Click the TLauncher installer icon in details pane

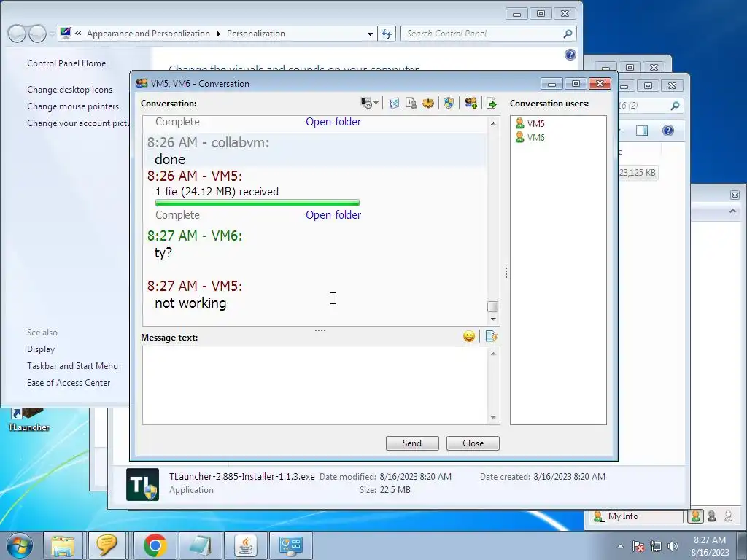(x=142, y=484)
